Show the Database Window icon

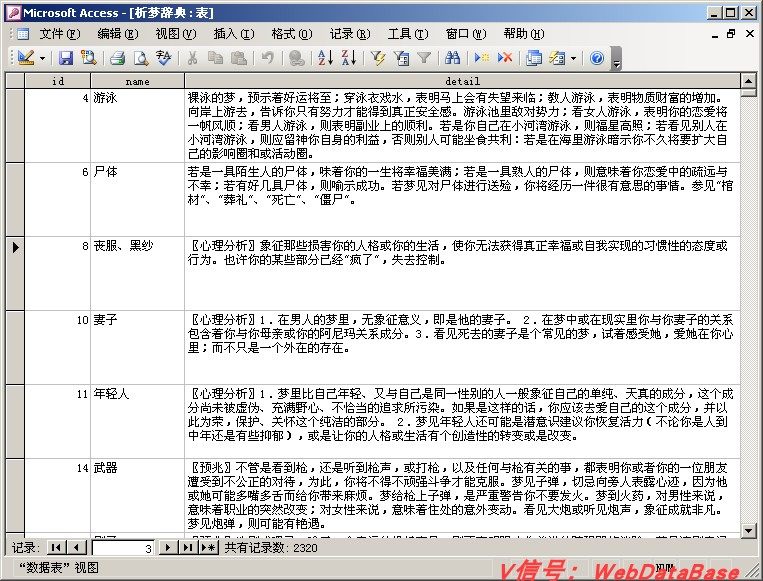(534, 58)
